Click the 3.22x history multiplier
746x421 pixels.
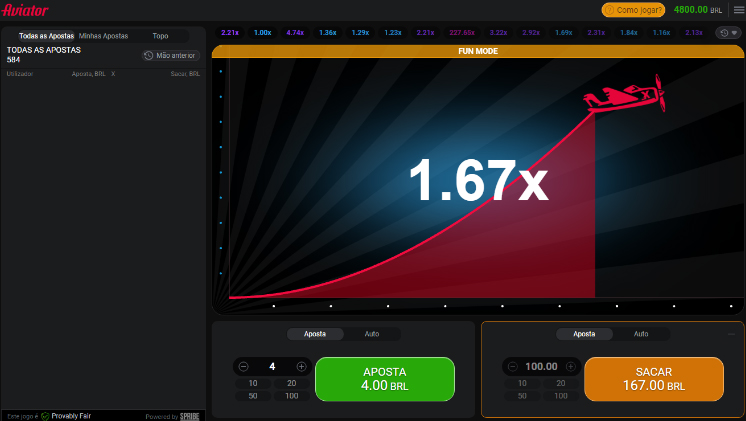[499, 33]
